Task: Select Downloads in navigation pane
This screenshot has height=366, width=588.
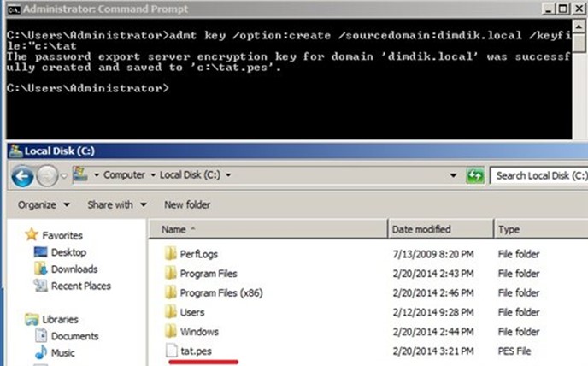Action: (74, 269)
